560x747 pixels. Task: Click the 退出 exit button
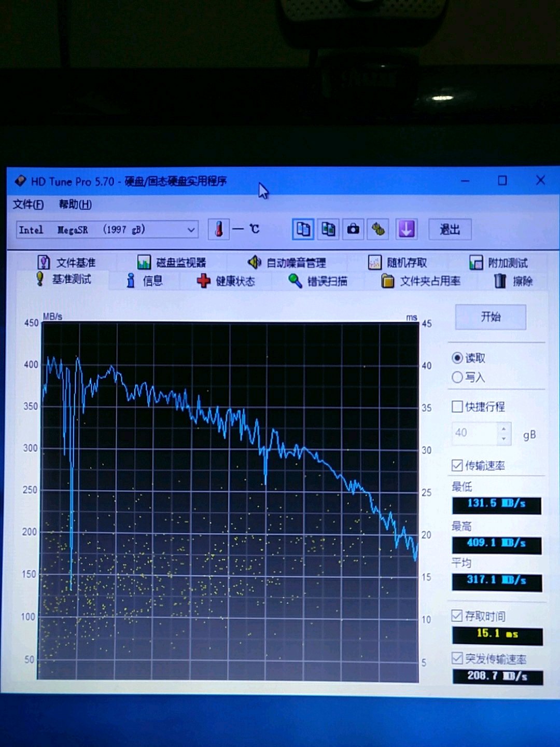[450, 229]
